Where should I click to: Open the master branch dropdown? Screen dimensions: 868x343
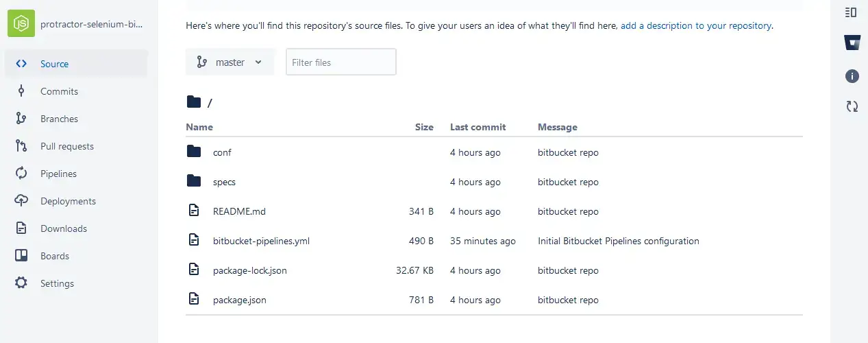click(230, 62)
